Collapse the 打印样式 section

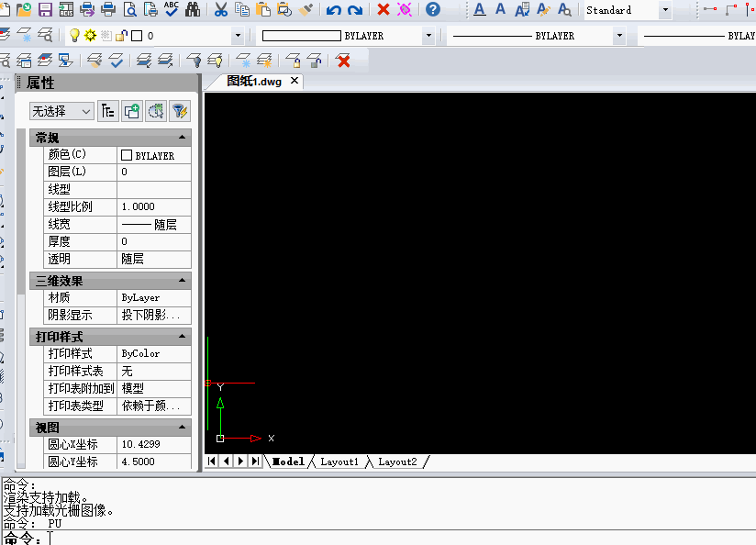point(183,336)
